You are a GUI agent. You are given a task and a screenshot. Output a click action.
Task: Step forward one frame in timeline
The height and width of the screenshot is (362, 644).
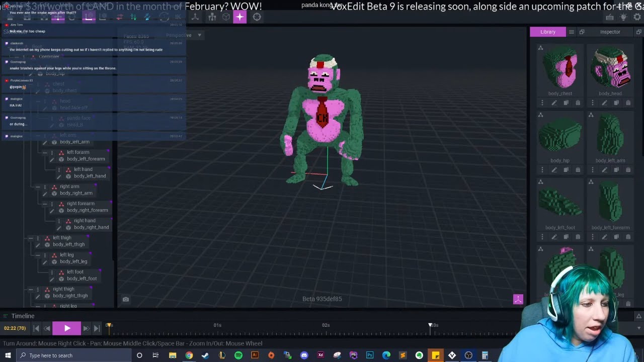pyautogui.click(x=86, y=328)
